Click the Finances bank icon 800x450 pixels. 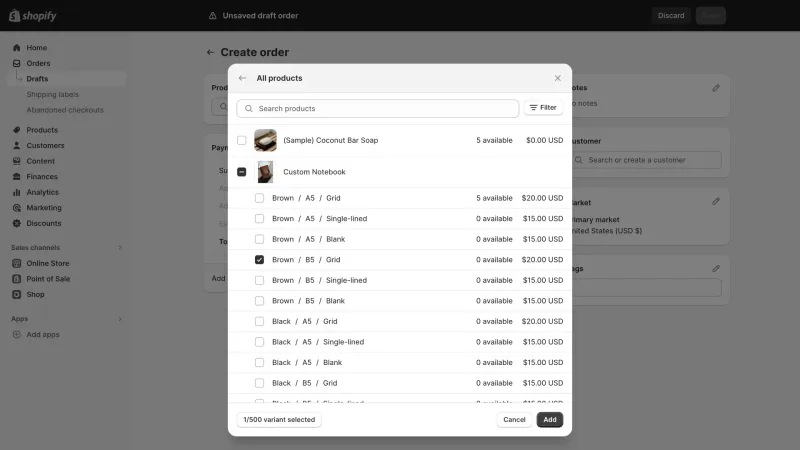point(16,177)
